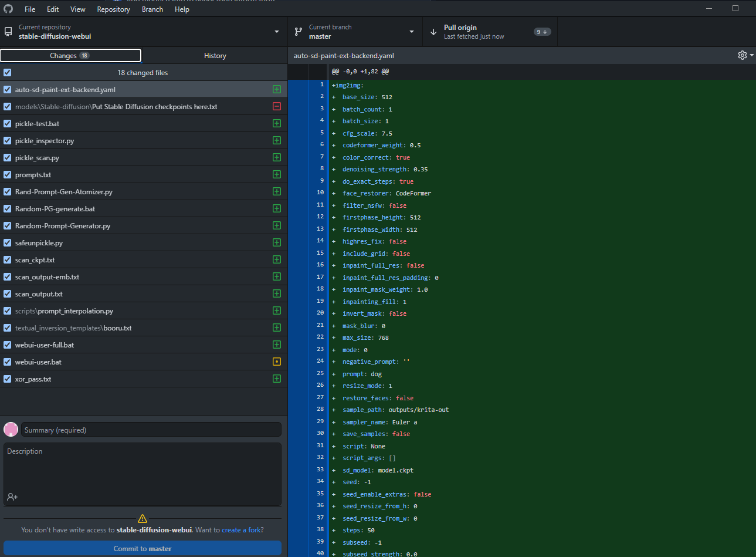Image resolution: width=756 pixels, height=557 pixels.
Task: Select scripts\prompt_interpolation.py file row
Action: tap(144, 311)
